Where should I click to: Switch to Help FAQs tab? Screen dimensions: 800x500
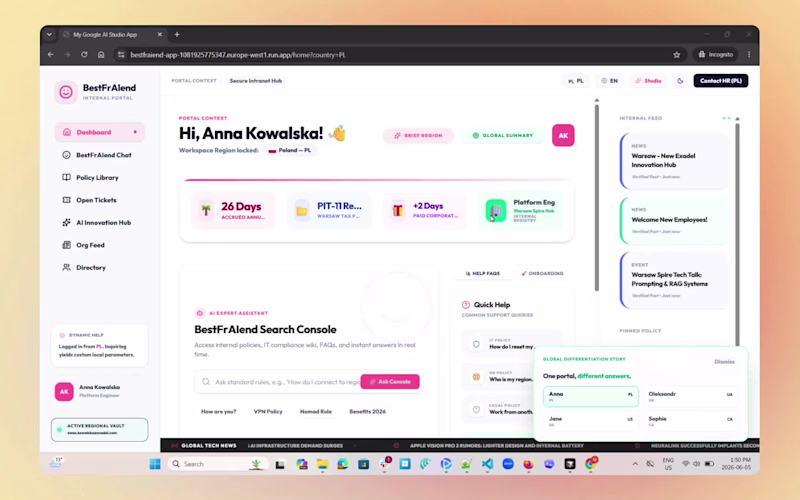click(483, 273)
